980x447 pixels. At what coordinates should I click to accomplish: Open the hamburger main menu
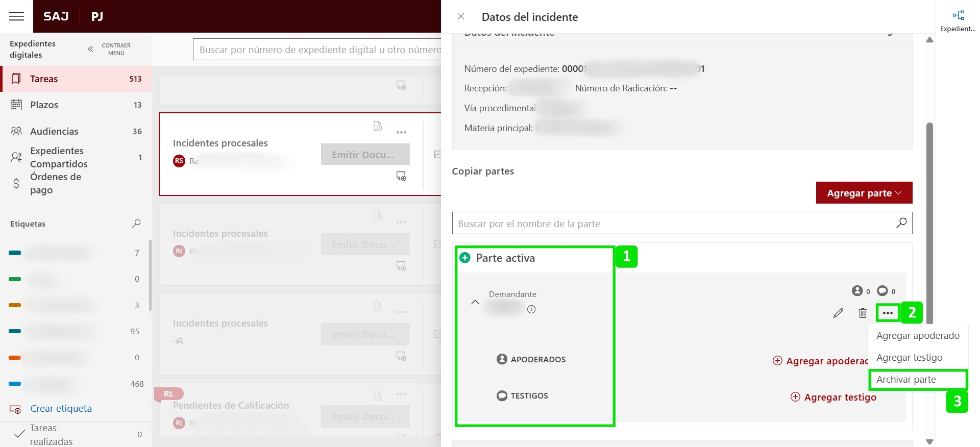coord(16,16)
